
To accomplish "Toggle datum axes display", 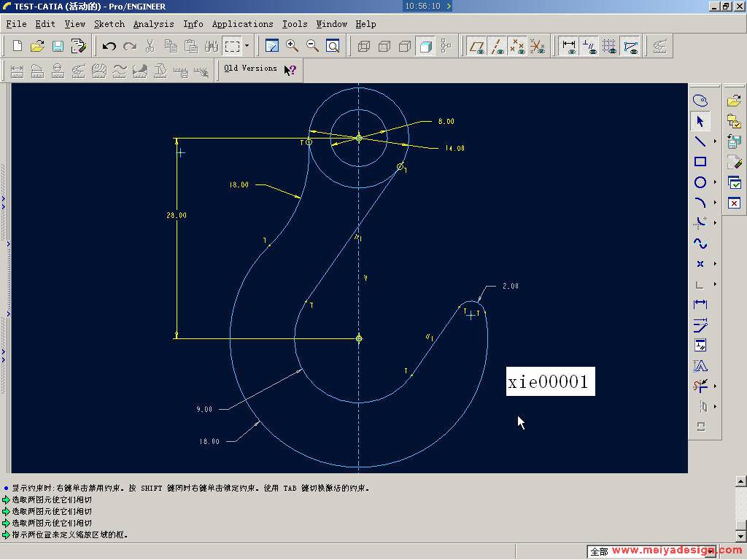I will (497, 46).
